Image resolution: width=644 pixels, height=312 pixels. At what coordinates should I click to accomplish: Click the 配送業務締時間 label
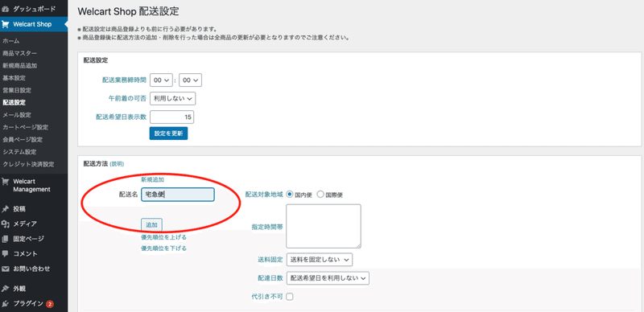[x=124, y=80]
